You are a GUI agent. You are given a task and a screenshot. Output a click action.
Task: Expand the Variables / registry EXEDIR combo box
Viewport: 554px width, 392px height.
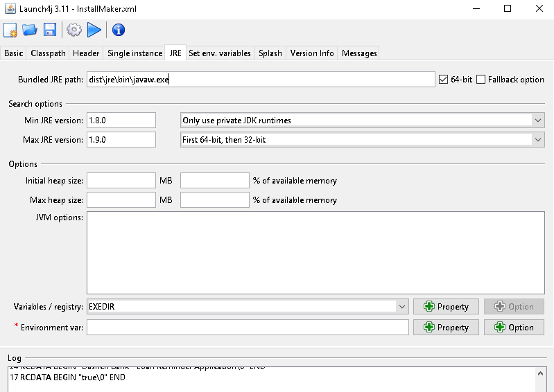(248, 307)
